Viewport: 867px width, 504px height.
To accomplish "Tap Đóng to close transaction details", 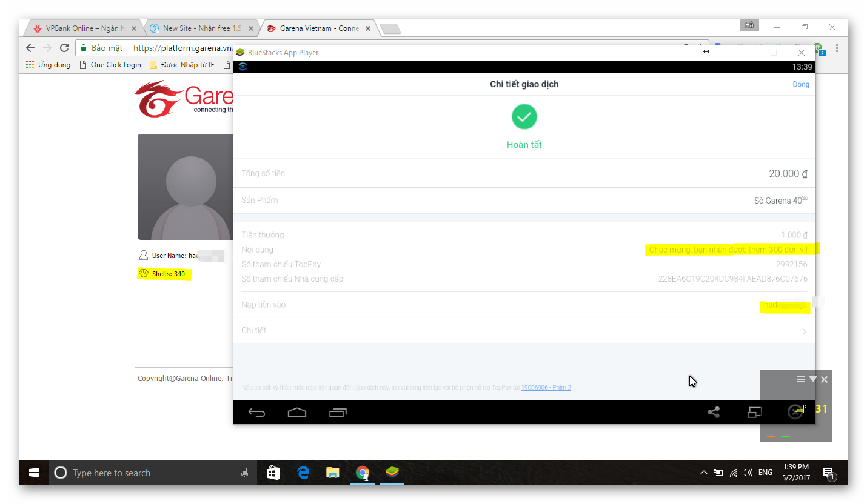I will tap(801, 84).
